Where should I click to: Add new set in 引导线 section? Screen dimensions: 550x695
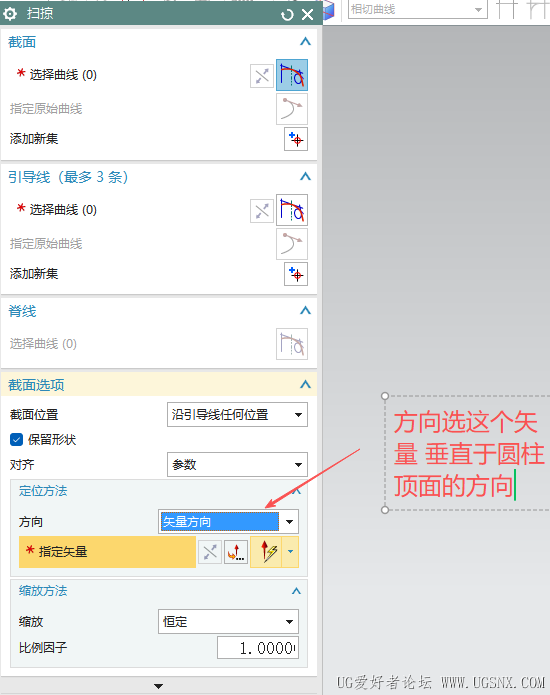[x=296, y=274]
